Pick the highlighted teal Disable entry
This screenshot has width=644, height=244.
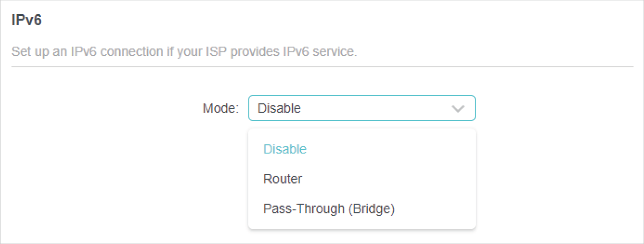pyautogui.click(x=285, y=149)
